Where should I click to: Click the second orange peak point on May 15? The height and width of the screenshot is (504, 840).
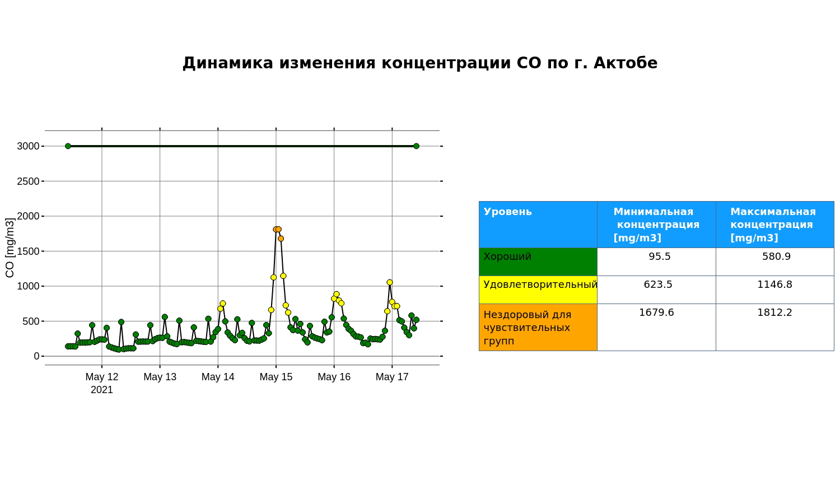[x=278, y=230]
